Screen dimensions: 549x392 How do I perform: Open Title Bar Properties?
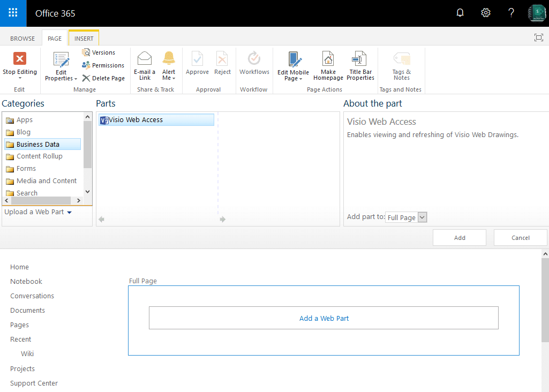pyautogui.click(x=360, y=66)
